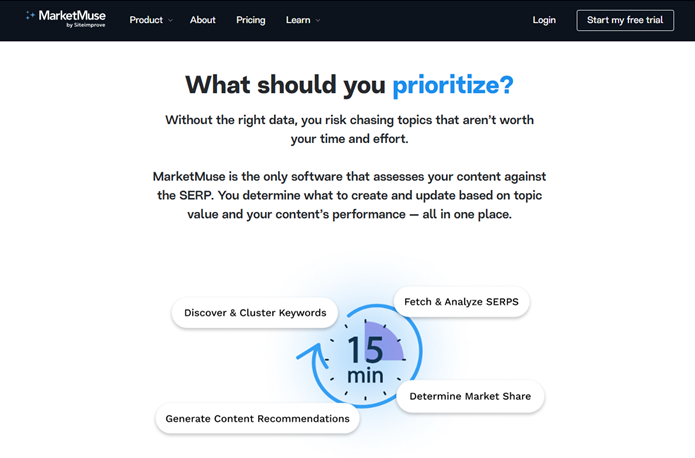Click the Product menu label
This screenshot has width=695, height=458.
pos(146,20)
